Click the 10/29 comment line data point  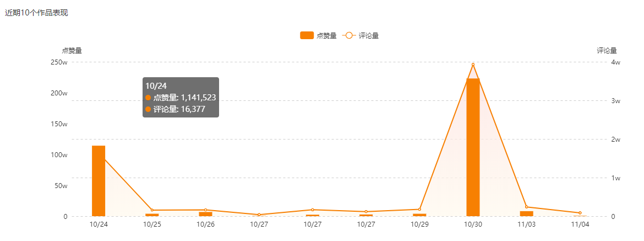point(419,210)
